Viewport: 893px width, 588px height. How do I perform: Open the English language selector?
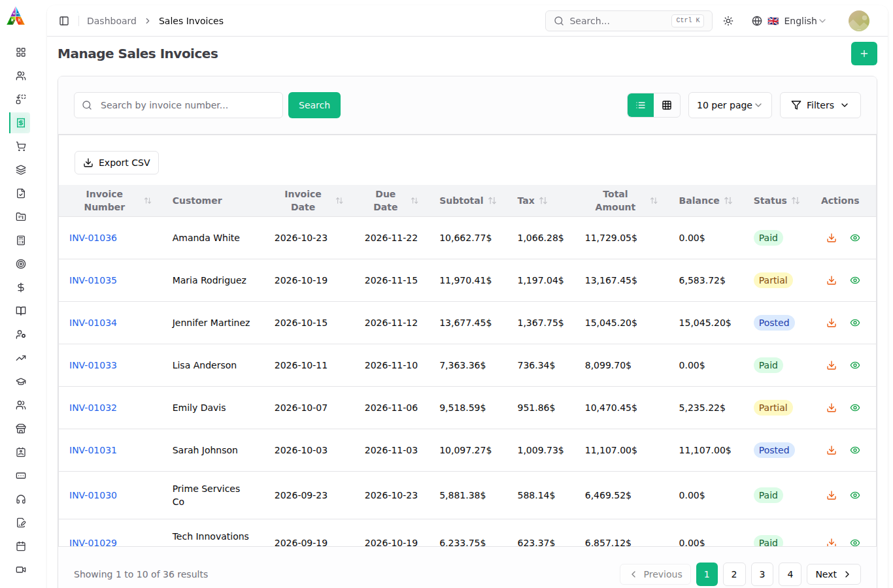click(x=789, y=21)
